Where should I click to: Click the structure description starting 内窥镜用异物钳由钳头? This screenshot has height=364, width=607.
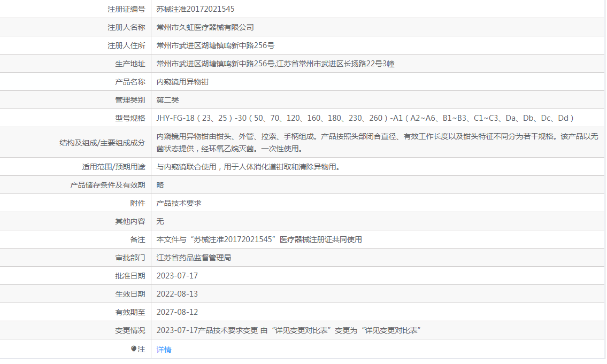[x=377, y=142]
